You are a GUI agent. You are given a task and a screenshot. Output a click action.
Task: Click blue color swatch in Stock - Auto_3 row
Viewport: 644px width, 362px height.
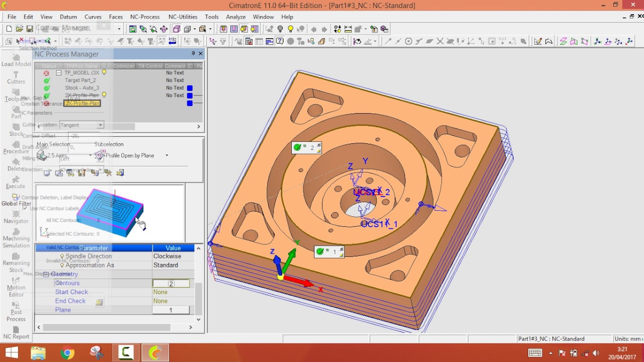point(190,88)
